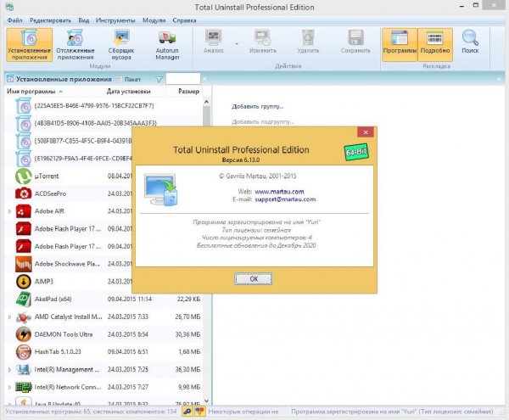
Task: Toggle the Подробно details pane
Action: [x=435, y=44]
